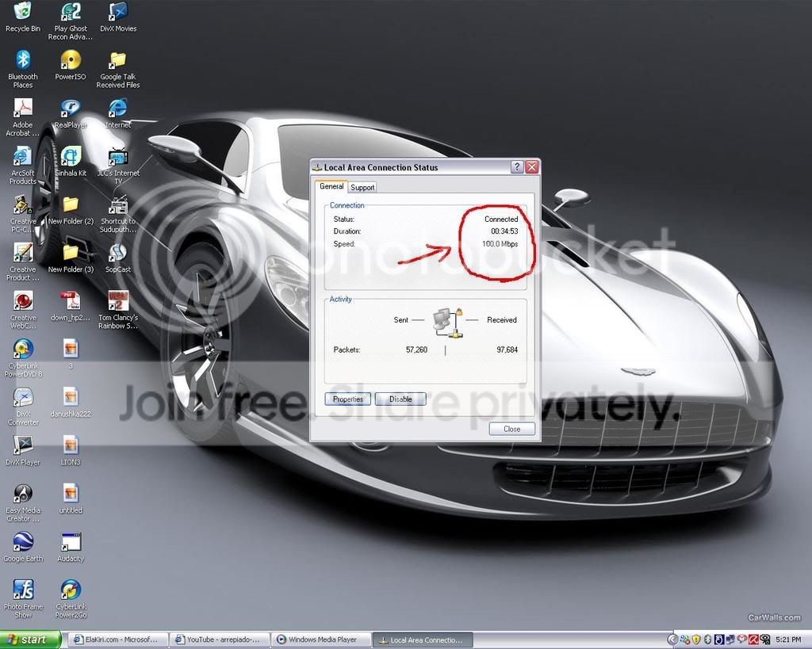Click the help question mark title button
Viewport: 812px width, 649px height.
pyautogui.click(x=517, y=166)
